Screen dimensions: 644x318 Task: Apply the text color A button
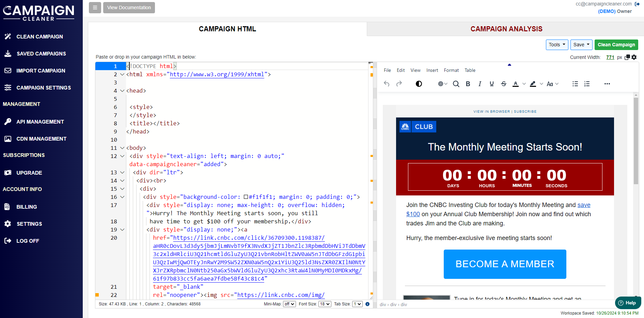click(x=516, y=84)
